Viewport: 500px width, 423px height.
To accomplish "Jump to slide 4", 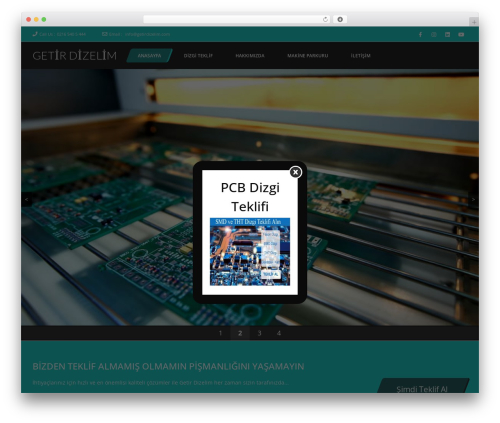I will pos(279,333).
